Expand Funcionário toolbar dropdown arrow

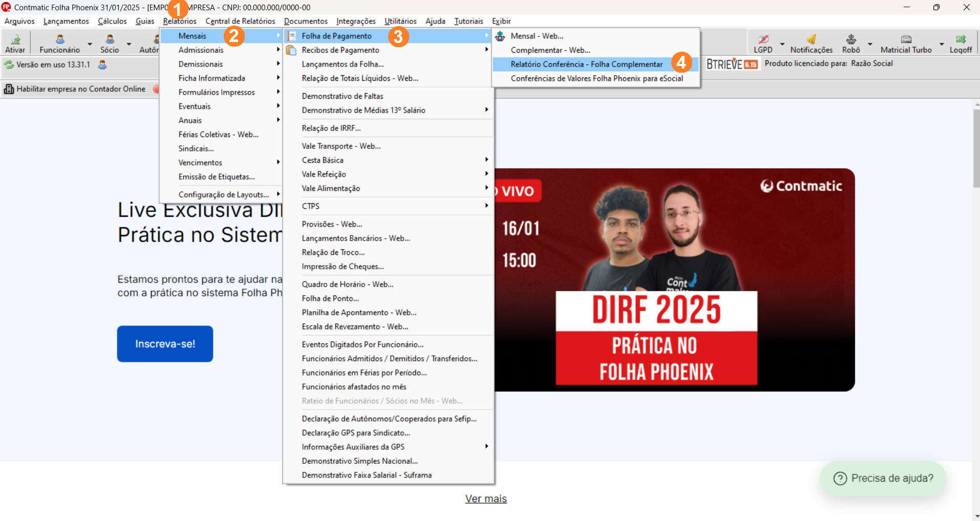(x=90, y=44)
